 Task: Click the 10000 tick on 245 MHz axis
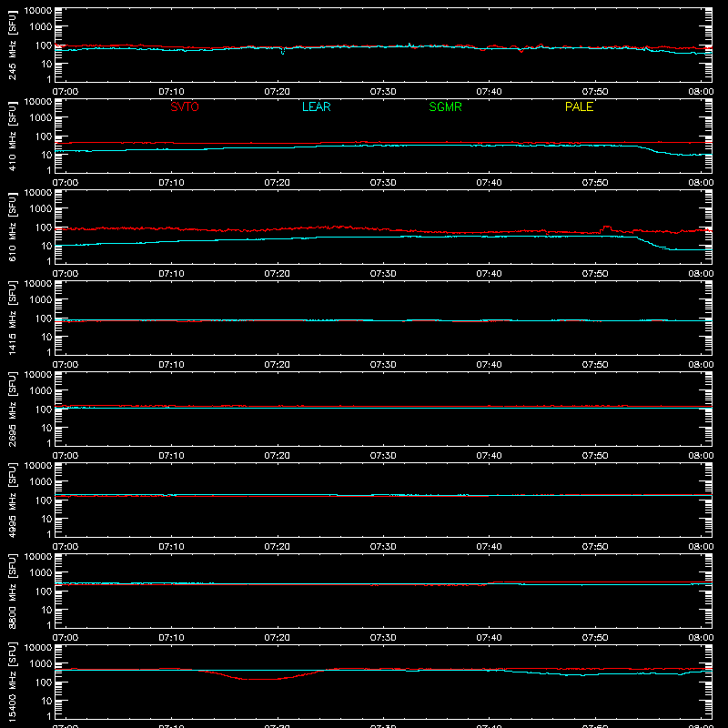click(x=38, y=11)
